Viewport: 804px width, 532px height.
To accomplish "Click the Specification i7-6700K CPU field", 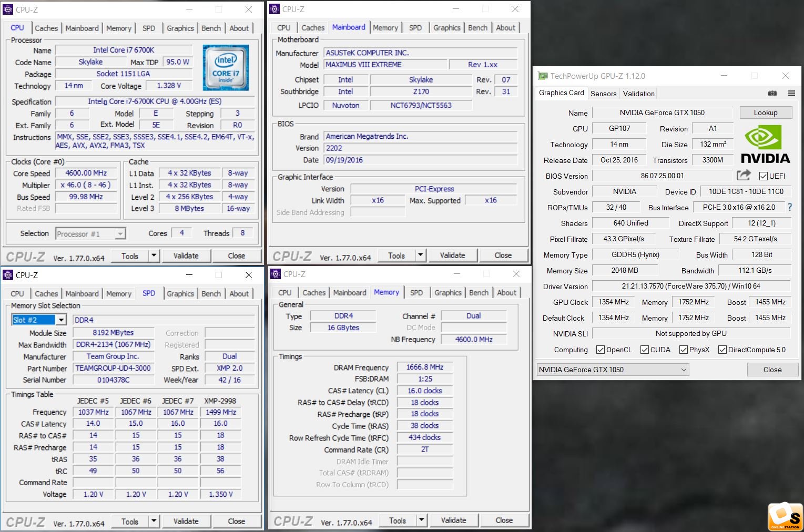I will (x=155, y=101).
